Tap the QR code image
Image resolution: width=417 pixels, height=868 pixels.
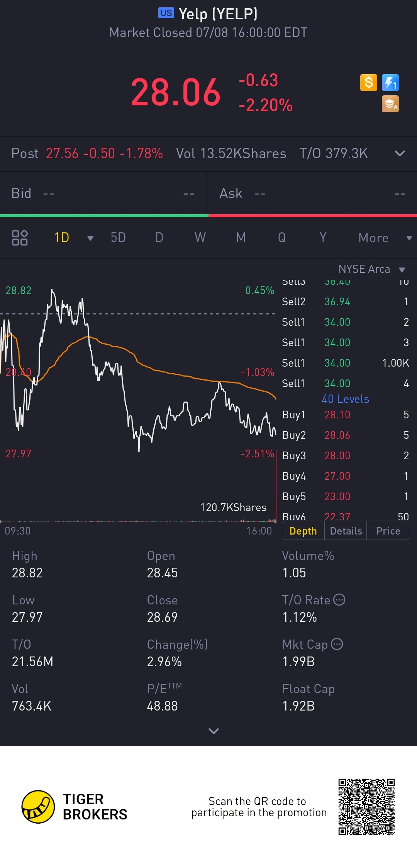(x=366, y=807)
